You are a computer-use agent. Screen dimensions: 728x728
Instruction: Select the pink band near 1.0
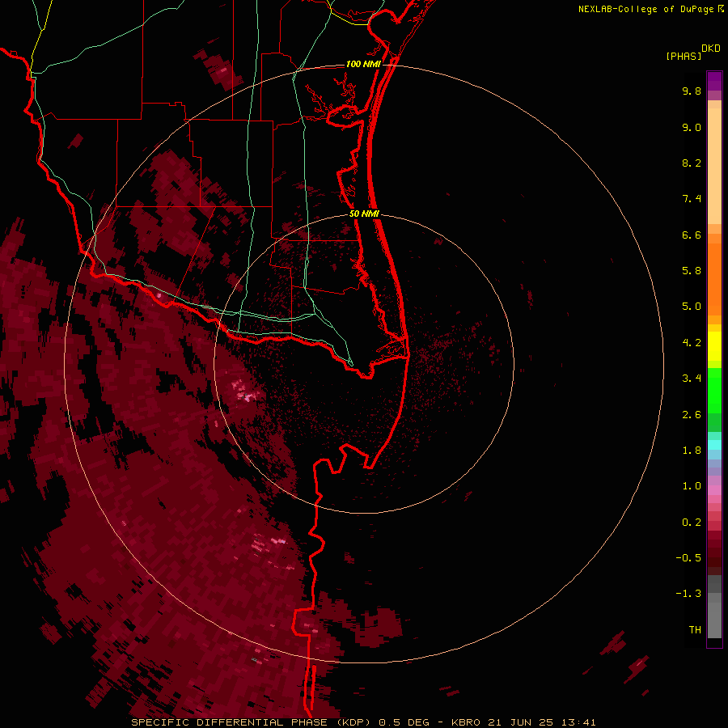(714, 490)
